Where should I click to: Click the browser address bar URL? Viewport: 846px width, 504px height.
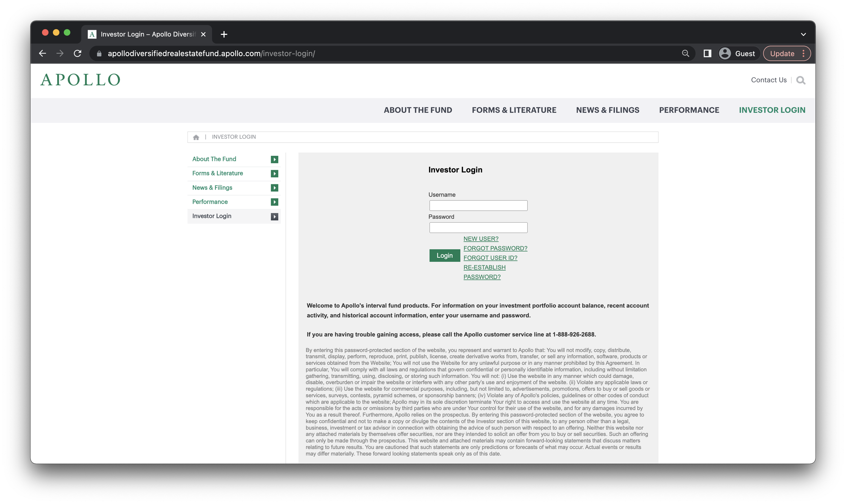(211, 53)
